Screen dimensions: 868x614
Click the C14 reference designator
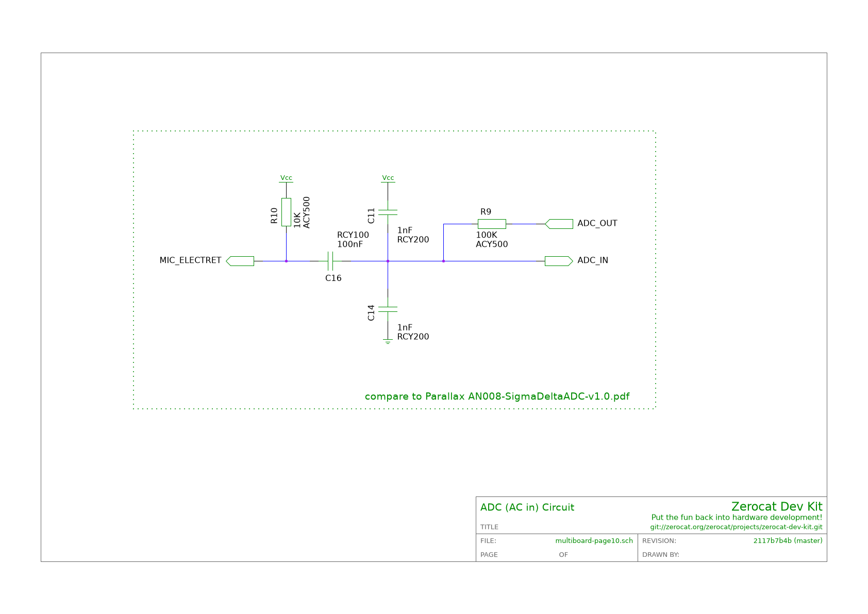tap(371, 312)
